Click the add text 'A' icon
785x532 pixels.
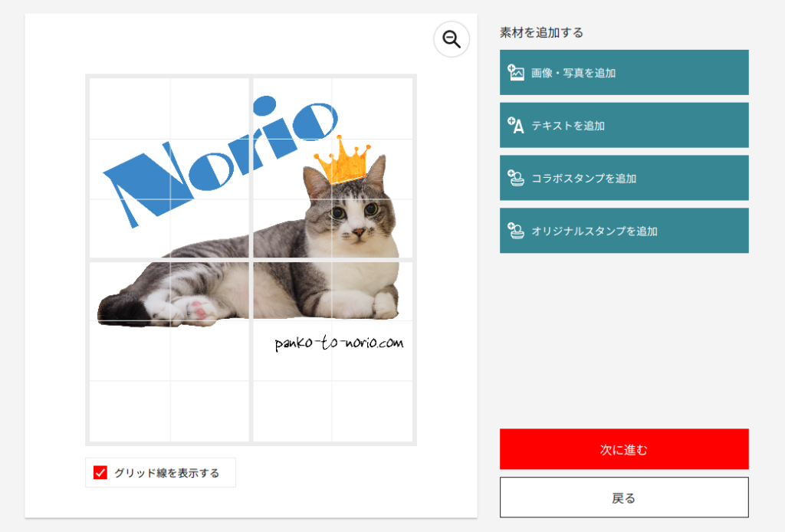click(x=516, y=125)
